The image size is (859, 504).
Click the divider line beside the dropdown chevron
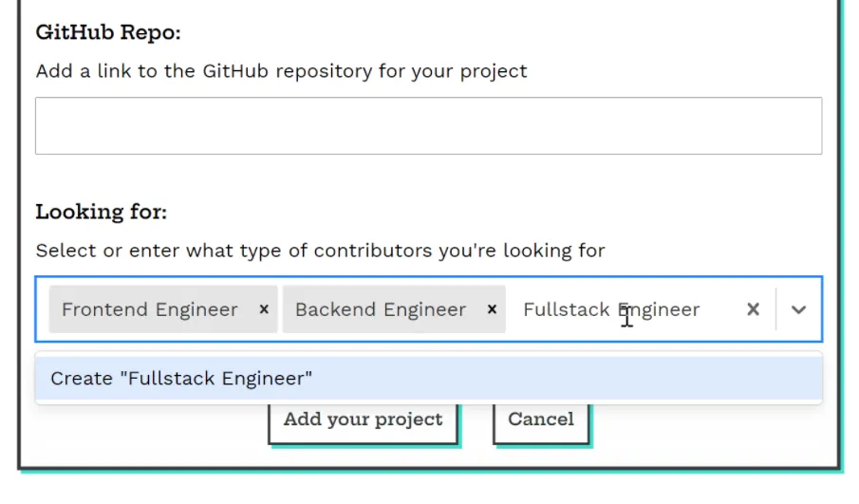coord(775,309)
